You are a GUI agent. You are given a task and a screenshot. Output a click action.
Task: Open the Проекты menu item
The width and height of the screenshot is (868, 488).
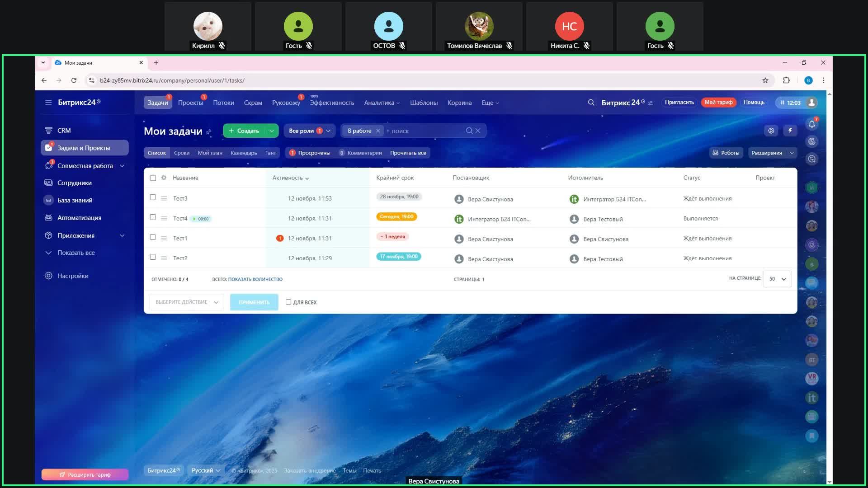pos(190,103)
